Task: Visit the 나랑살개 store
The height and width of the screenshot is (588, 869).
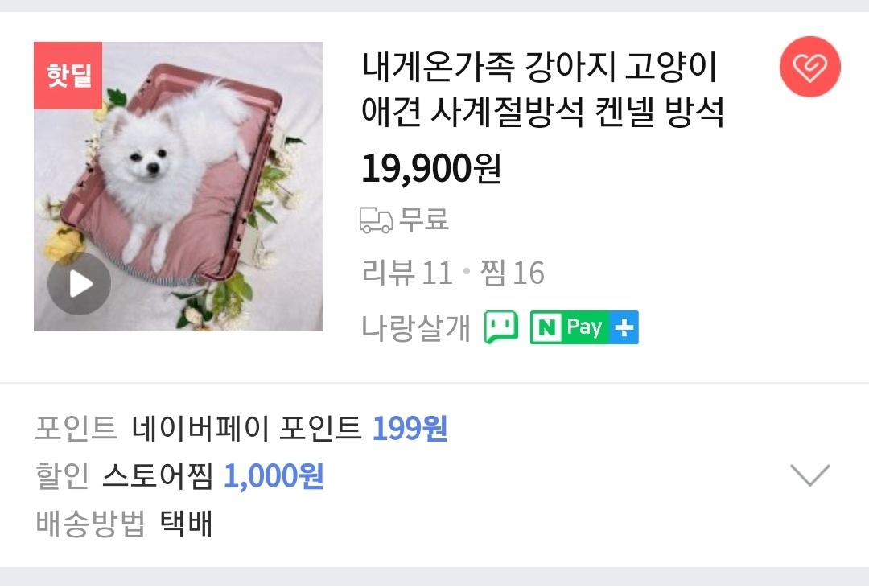Action: [416, 327]
